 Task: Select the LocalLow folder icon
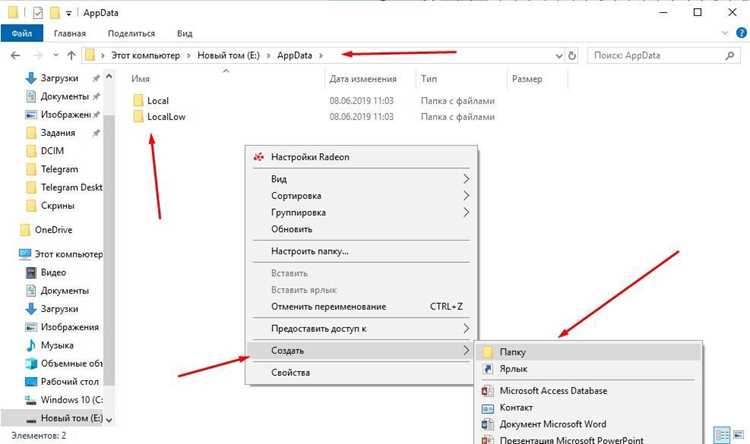pos(138,116)
